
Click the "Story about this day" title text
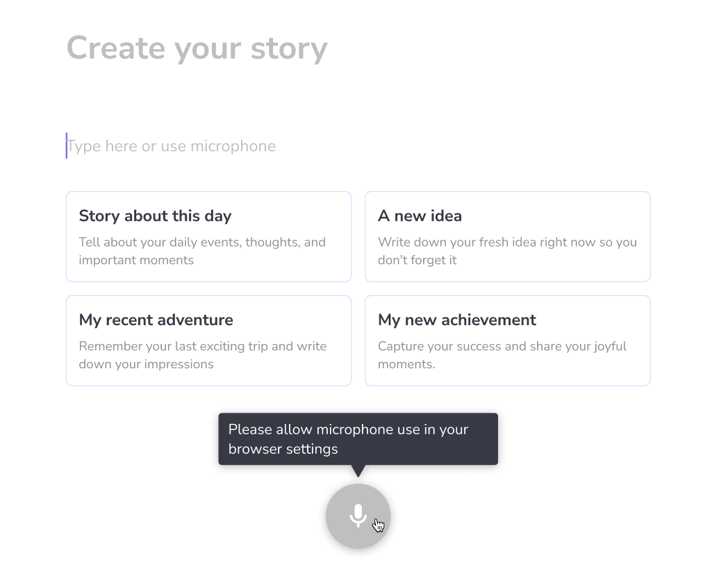click(155, 216)
